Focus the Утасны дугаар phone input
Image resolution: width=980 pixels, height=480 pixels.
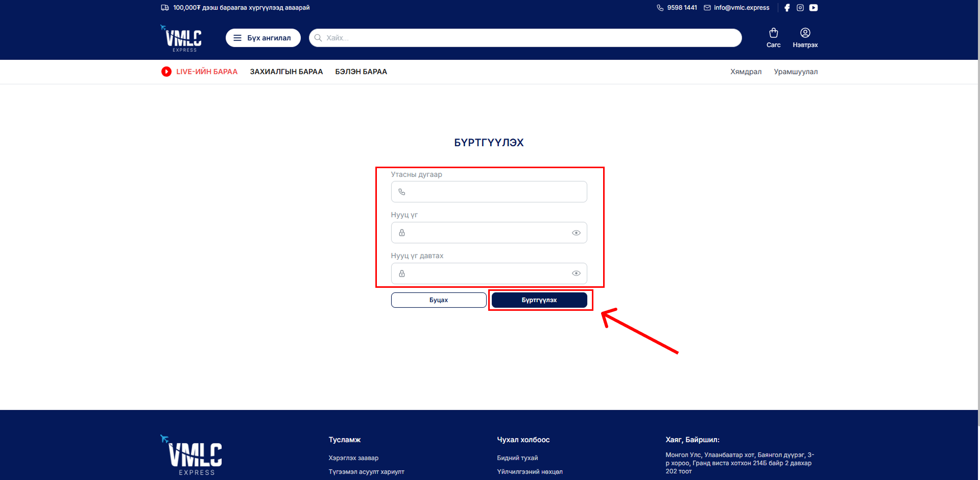click(x=495, y=192)
